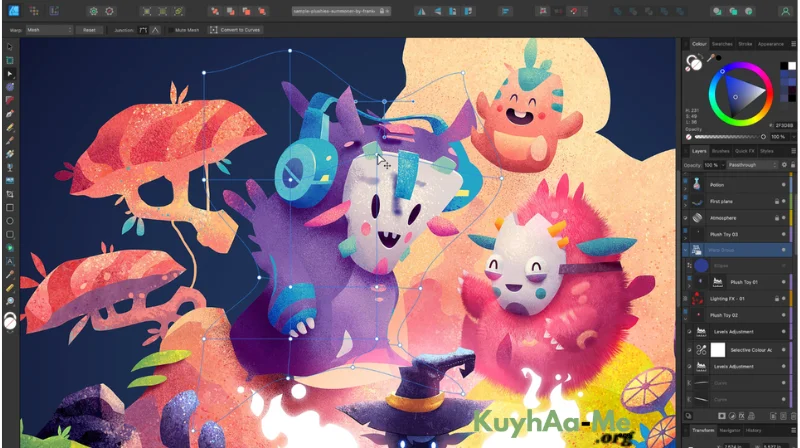Switch to the Appearance tab

pos(770,44)
